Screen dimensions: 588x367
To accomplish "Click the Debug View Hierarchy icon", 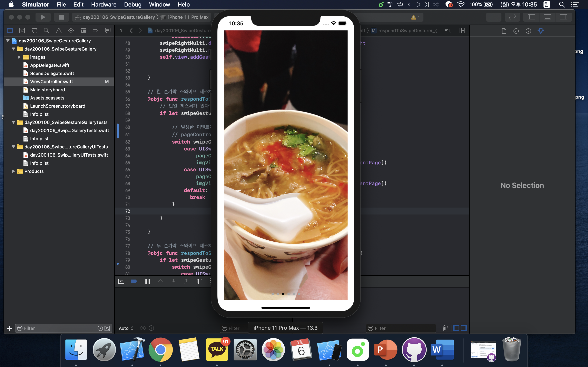I will (199, 281).
